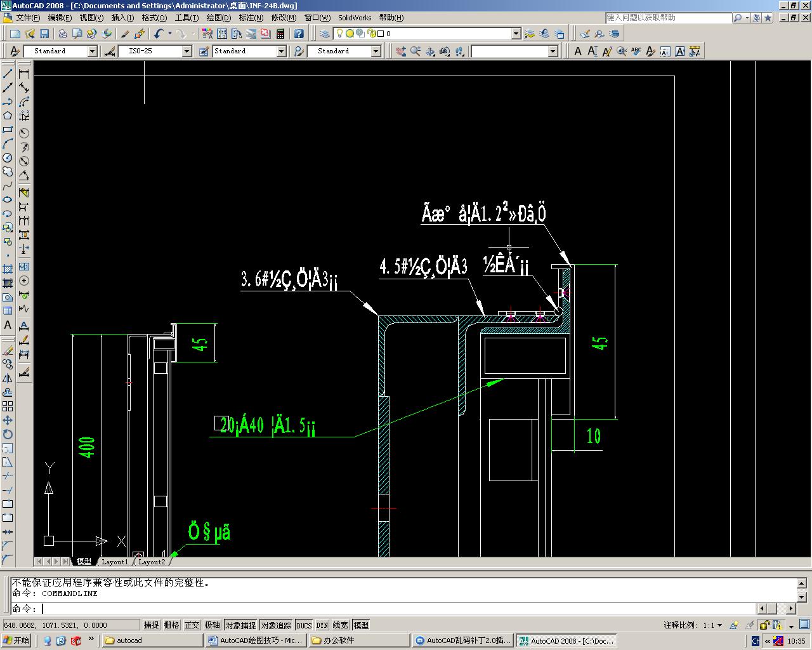Click the 开始 Start button
This screenshot has height=650, width=812.
point(17,640)
